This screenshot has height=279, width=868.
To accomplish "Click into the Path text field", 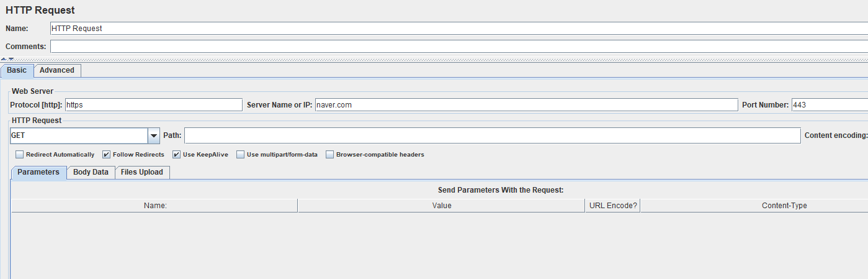I will coord(493,135).
